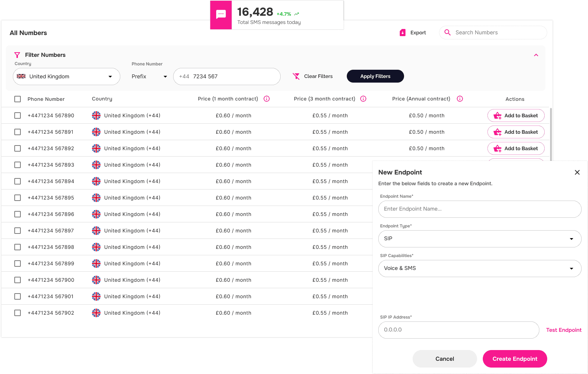Click the Export download icon

(403, 33)
